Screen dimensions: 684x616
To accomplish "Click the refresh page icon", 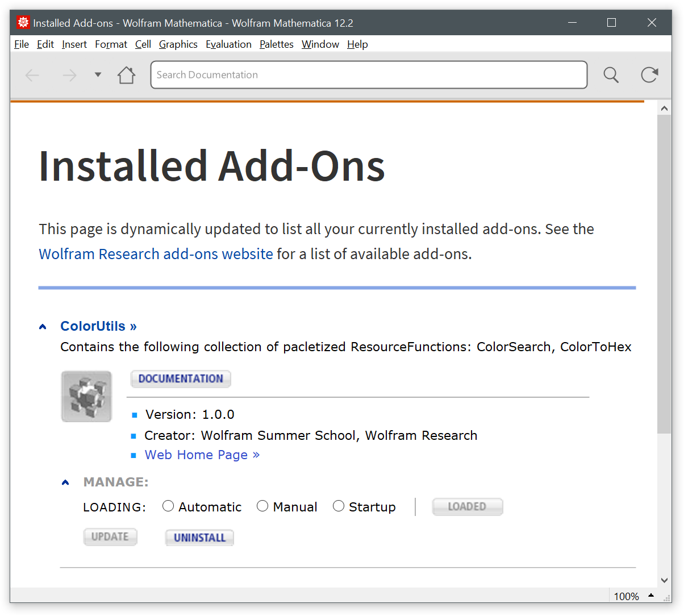I will pos(649,75).
